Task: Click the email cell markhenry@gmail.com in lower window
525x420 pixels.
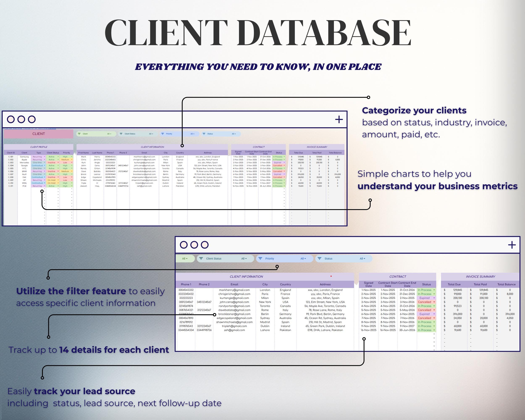Action: [234, 290]
